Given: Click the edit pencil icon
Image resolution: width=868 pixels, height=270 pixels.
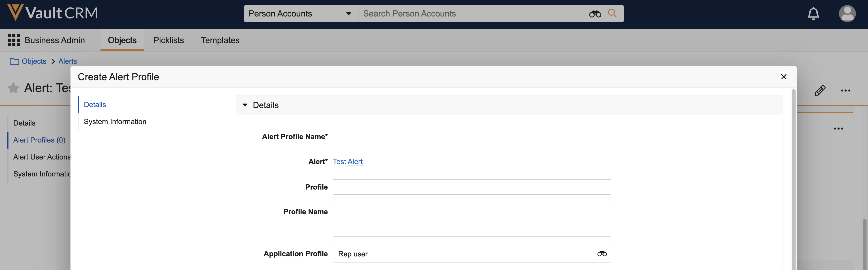Looking at the screenshot, I should coord(820,90).
